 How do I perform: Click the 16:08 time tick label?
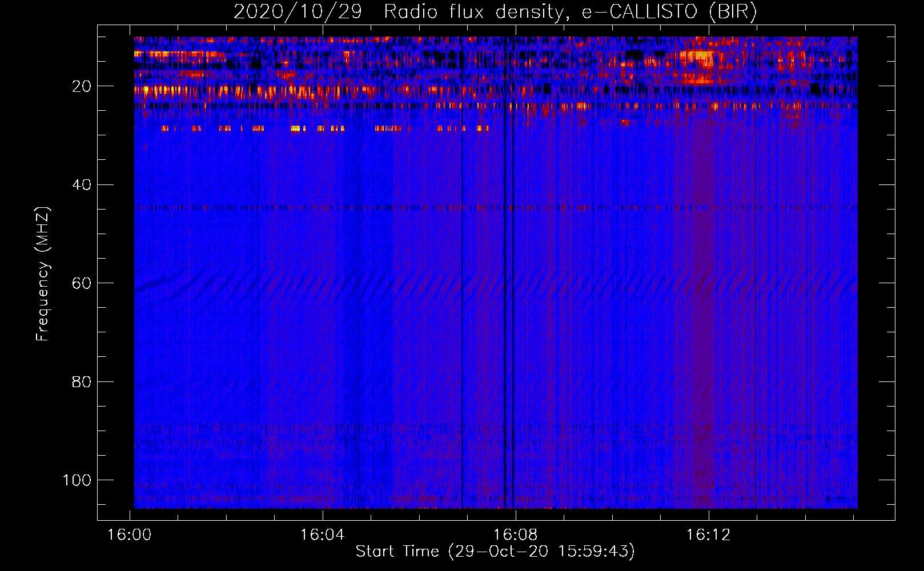point(516,535)
